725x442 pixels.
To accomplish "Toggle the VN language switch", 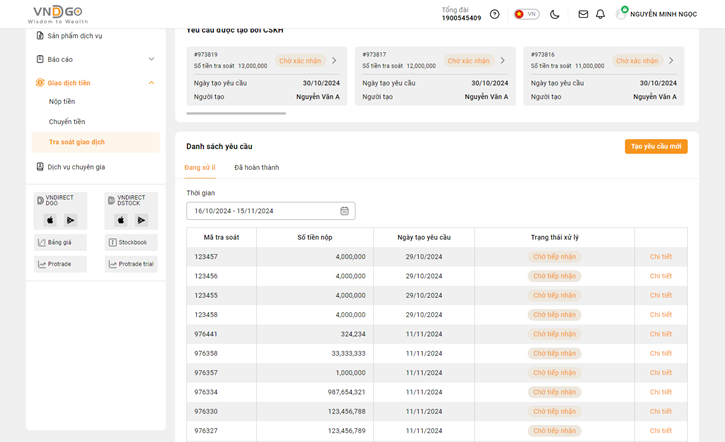I will 527,14.
